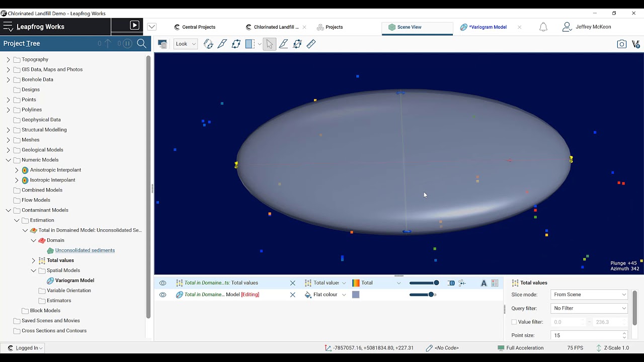
Task: Hide the Variogram Model object using eye icon
Action: (x=163, y=295)
